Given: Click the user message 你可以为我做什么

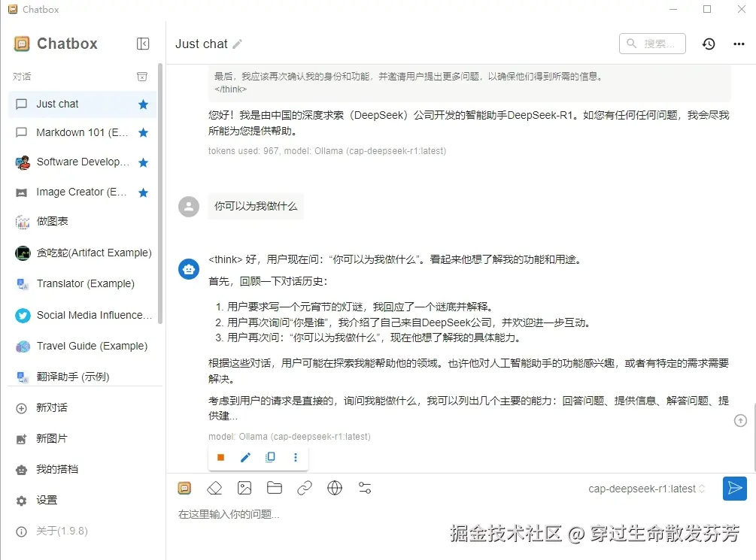Looking at the screenshot, I should tap(256, 206).
